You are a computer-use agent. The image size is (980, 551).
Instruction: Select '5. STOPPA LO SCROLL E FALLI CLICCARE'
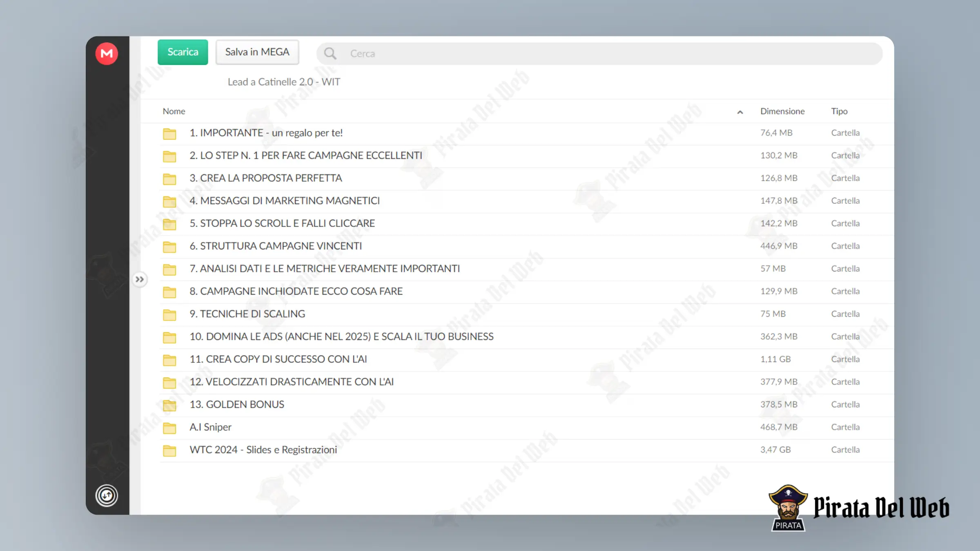tap(282, 224)
